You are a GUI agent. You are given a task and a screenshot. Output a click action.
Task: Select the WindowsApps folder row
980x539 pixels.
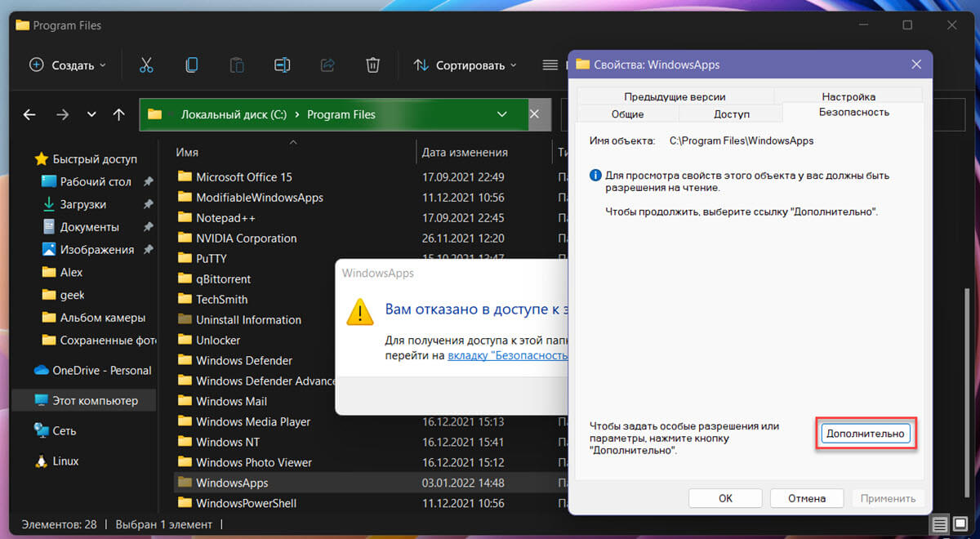371,483
